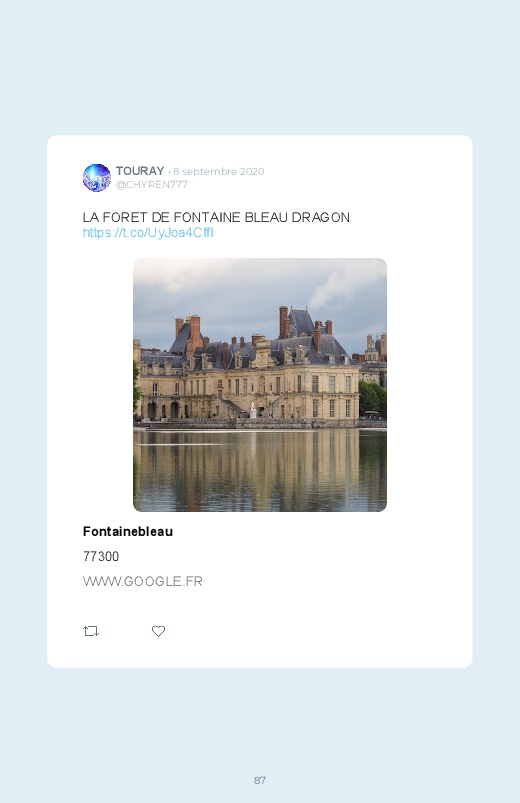Click the white statue in the château photo

point(253,410)
